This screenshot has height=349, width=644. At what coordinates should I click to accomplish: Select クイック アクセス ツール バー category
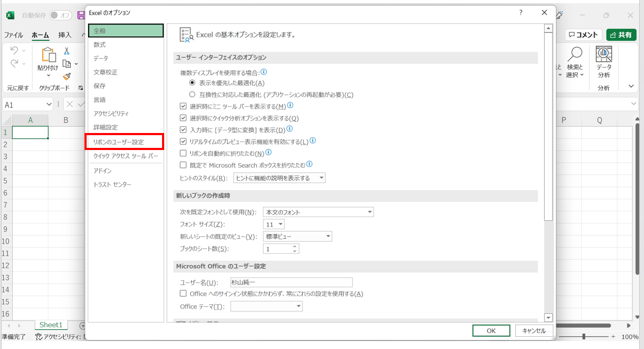pos(126,156)
